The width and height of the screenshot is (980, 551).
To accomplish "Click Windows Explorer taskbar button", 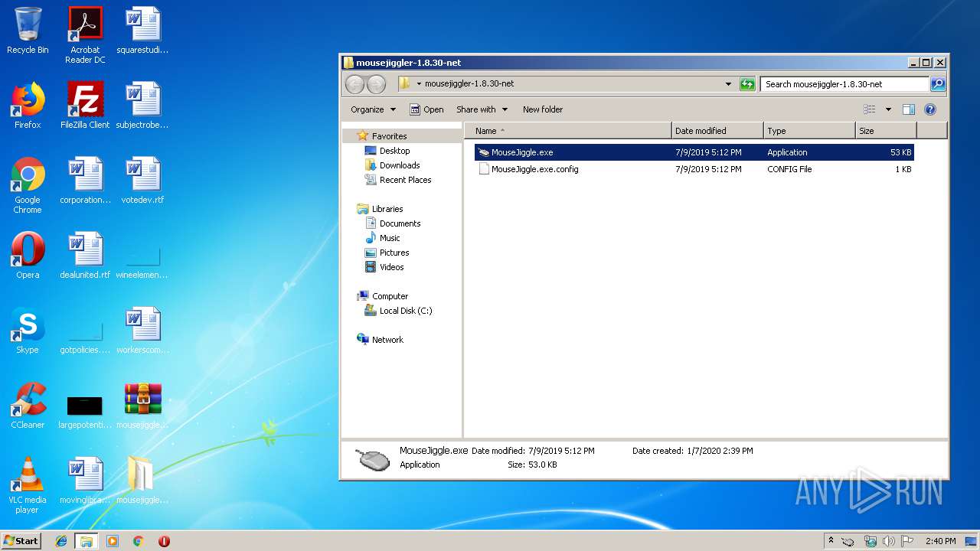I will [x=87, y=541].
